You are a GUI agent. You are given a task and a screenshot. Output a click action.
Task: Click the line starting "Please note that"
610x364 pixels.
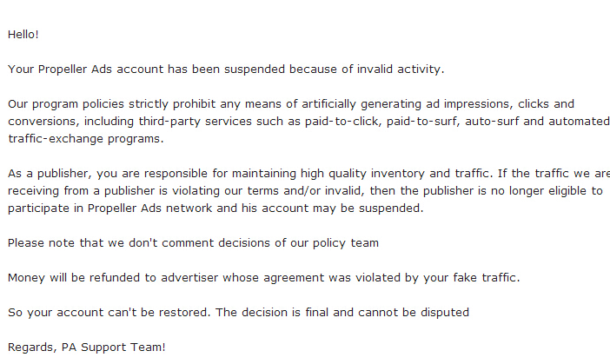[194, 243]
